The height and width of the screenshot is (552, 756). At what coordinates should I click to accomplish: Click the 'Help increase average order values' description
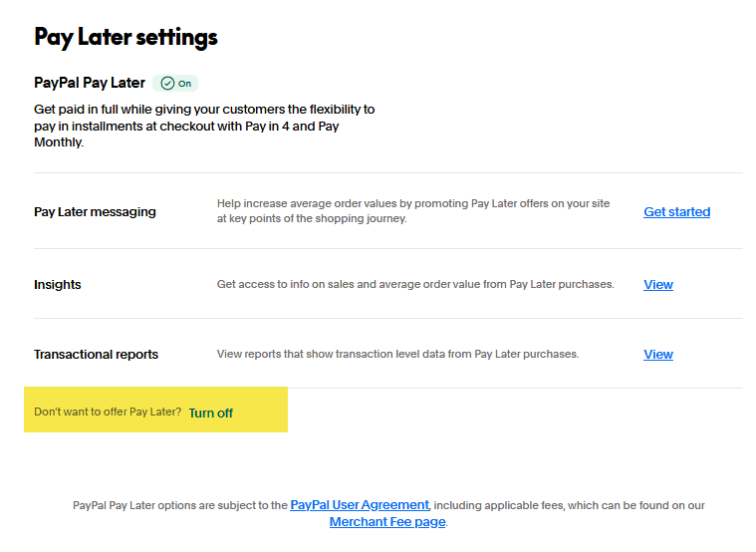412,210
